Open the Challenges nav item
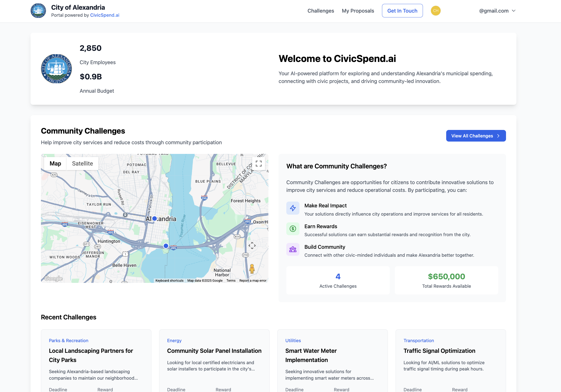561x392 pixels. click(320, 11)
